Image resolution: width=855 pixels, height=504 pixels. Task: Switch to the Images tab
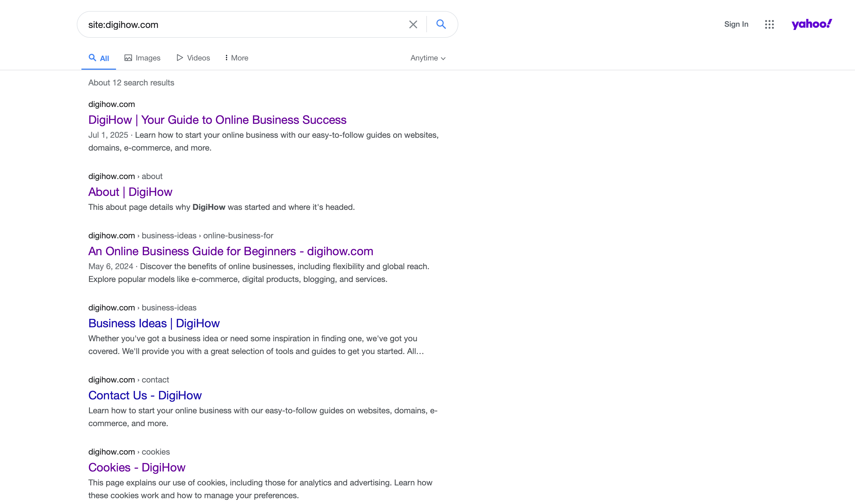(x=148, y=58)
